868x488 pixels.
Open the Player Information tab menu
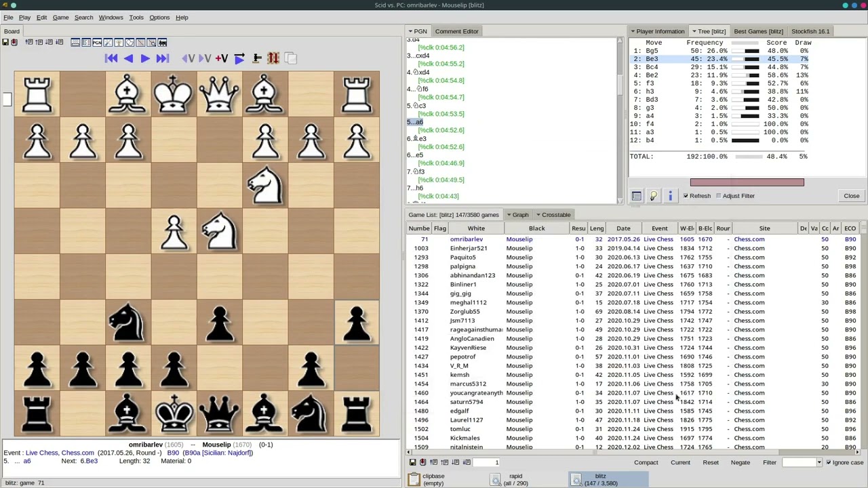pyautogui.click(x=633, y=31)
